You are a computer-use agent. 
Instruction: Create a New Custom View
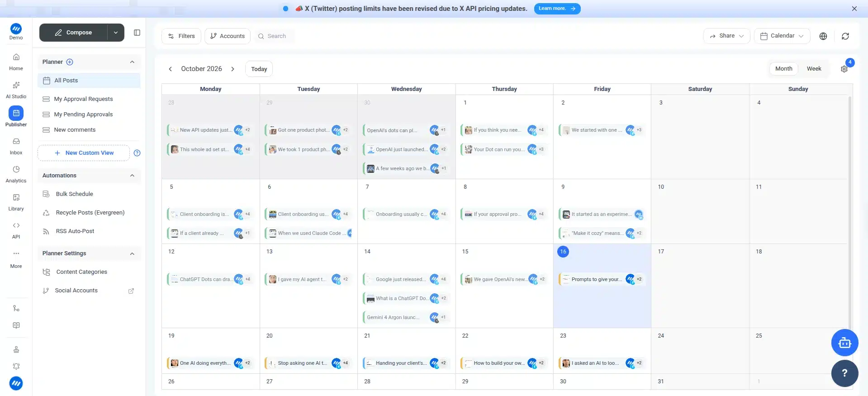(x=84, y=153)
